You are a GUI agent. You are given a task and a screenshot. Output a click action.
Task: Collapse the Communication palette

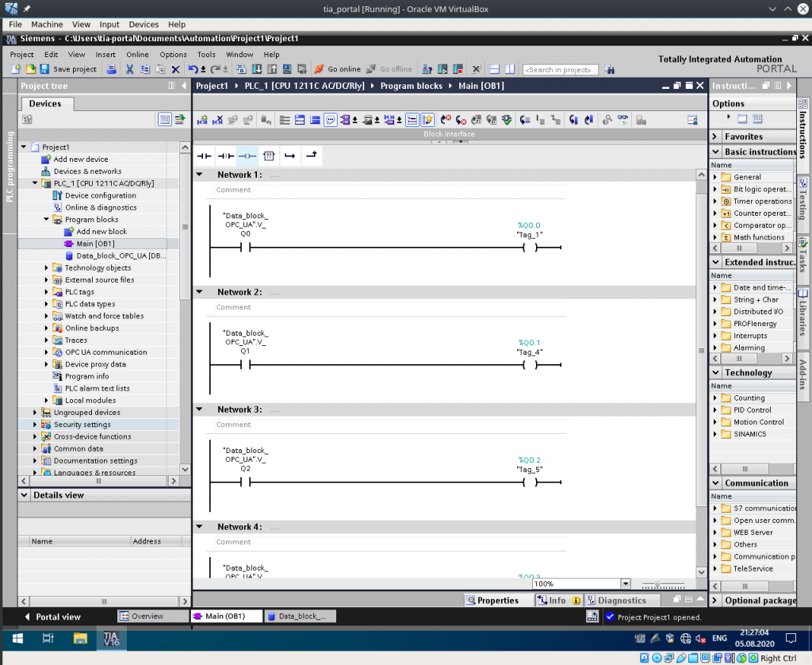pos(716,483)
